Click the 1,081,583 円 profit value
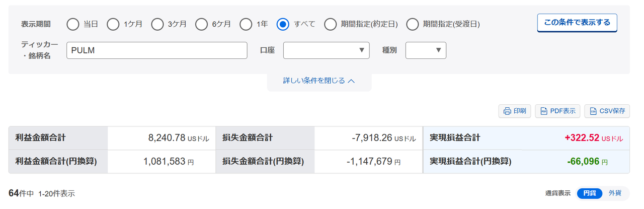 (x=169, y=162)
